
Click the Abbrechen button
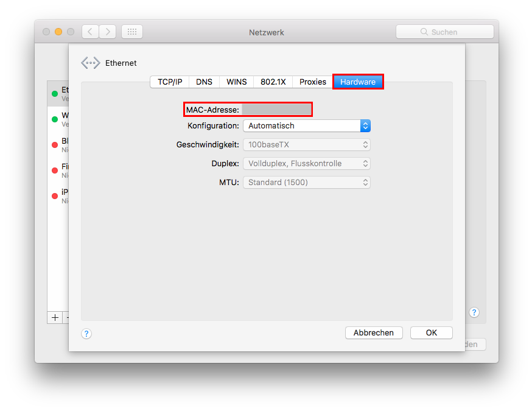374,332
